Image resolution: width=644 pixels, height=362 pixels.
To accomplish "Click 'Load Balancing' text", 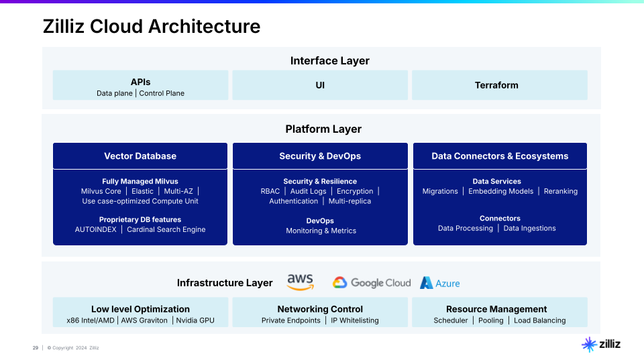I will tap(539, 320).
